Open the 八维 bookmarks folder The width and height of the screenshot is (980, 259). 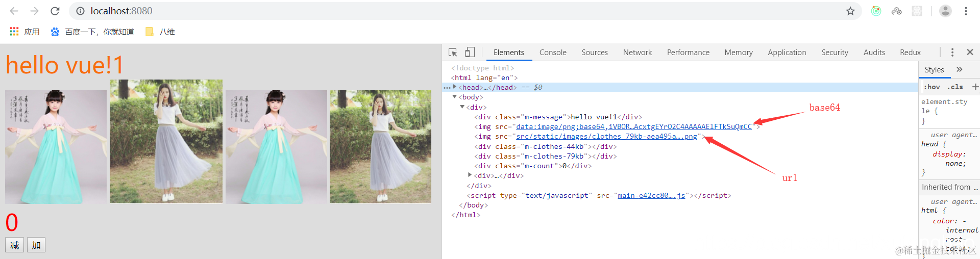pos(160,32)
